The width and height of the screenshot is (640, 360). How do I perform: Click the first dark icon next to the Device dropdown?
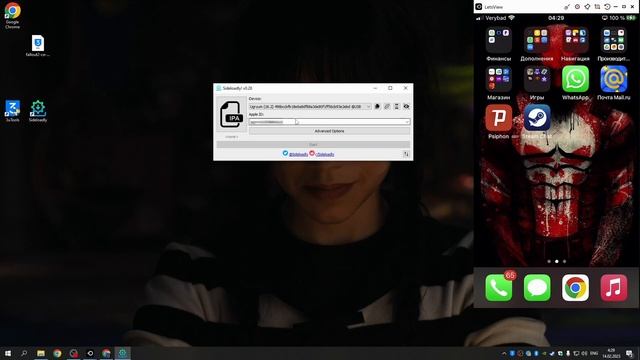[x=377, y=107]
